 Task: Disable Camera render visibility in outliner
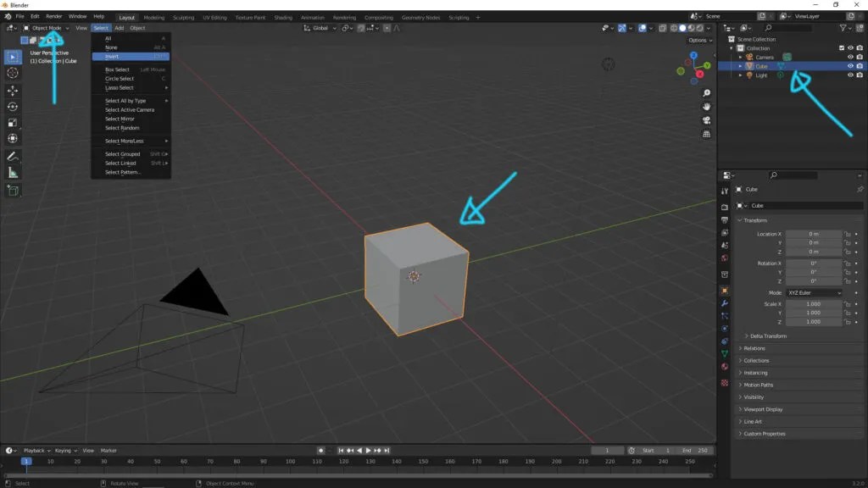pos(861,57)
